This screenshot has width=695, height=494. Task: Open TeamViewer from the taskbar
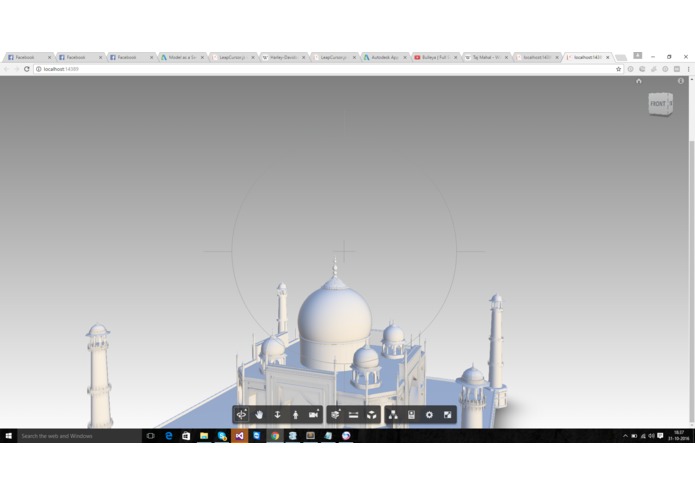(x=257, y=436)
